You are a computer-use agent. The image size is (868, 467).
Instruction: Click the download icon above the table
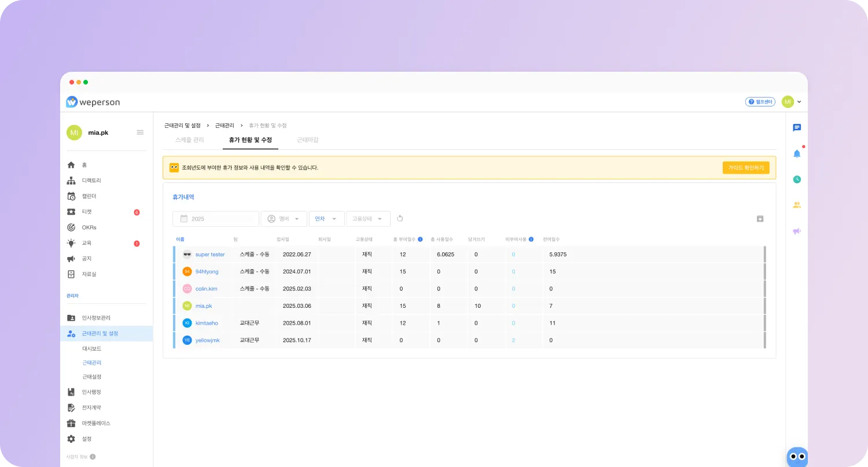coord(760,219)
